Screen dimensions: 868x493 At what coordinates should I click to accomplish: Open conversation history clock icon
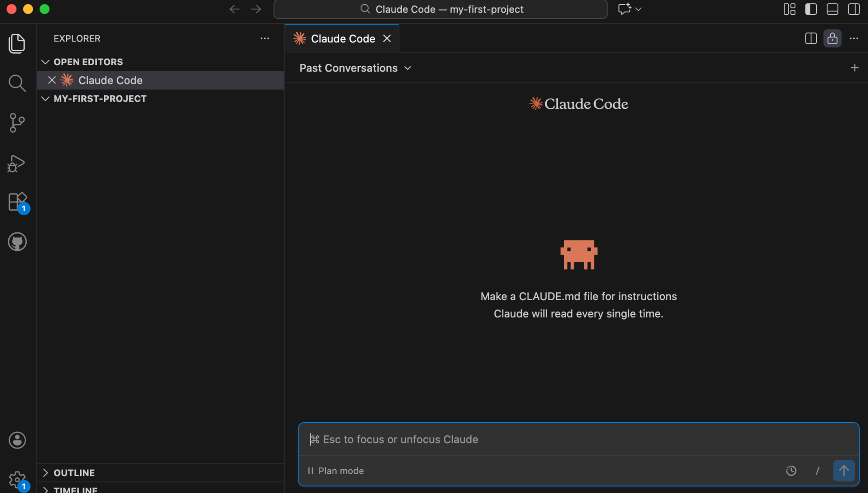point(791,471)
